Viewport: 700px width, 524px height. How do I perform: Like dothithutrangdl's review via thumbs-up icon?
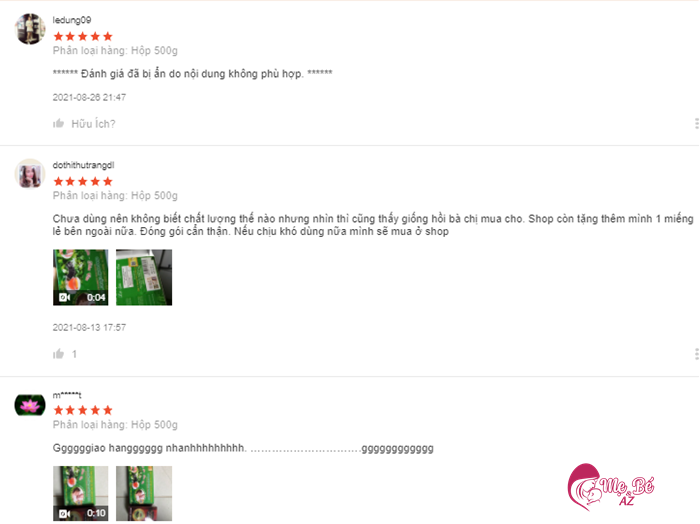click(58, 354)
